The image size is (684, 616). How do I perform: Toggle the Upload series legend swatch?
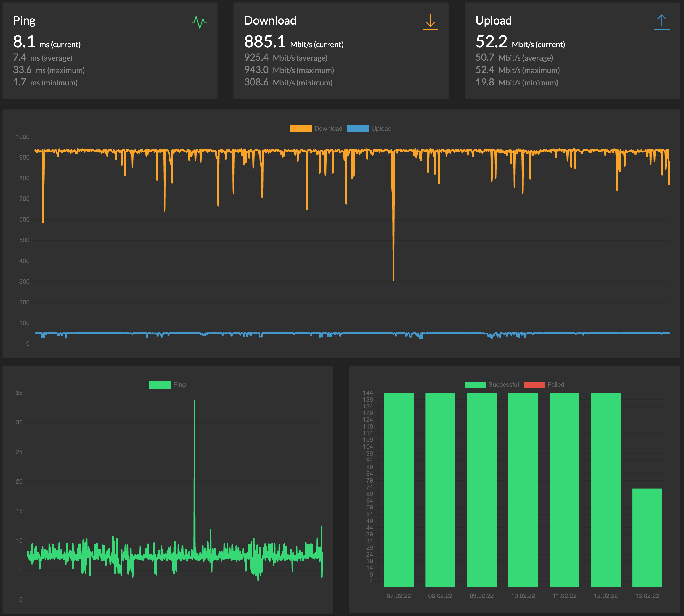click(x=358, y=129)
